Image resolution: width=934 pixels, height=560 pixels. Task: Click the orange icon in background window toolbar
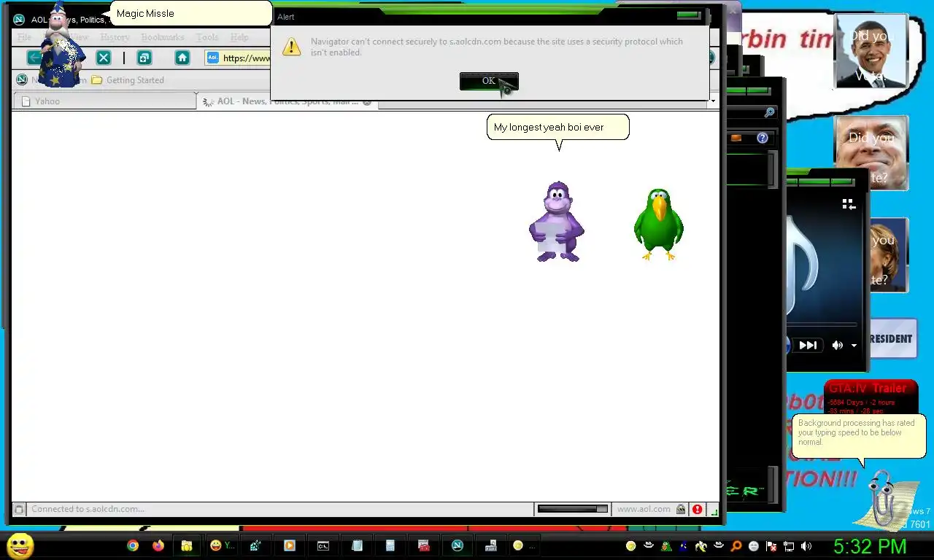736,138
